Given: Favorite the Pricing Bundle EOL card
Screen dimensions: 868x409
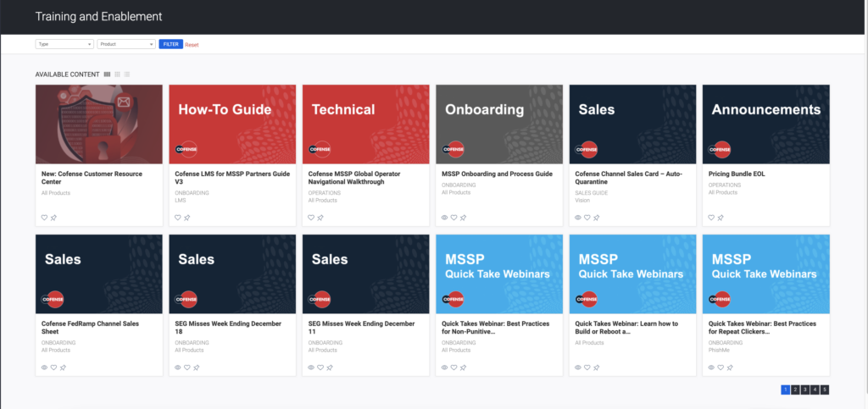Looking at the screenshot, I should 711,218.
